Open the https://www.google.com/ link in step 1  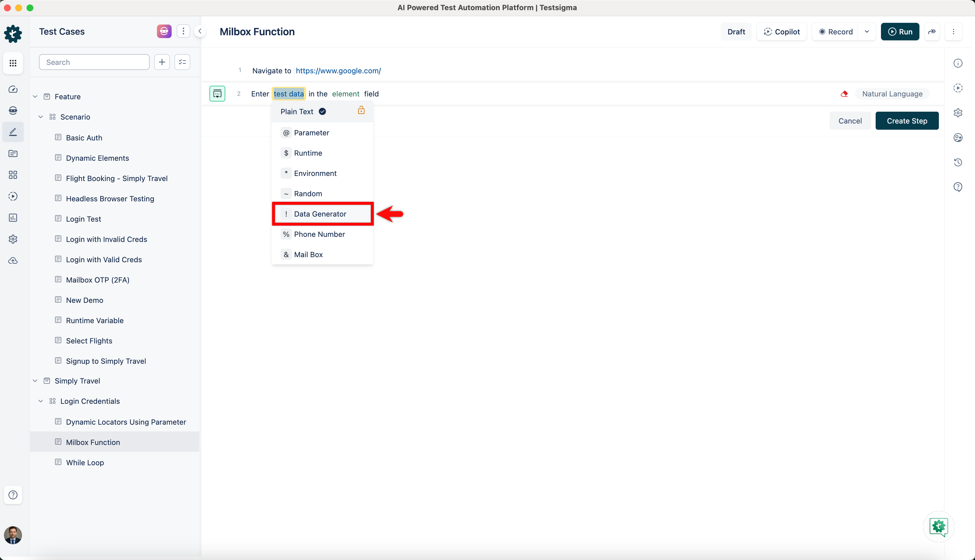tap(338, 71)
